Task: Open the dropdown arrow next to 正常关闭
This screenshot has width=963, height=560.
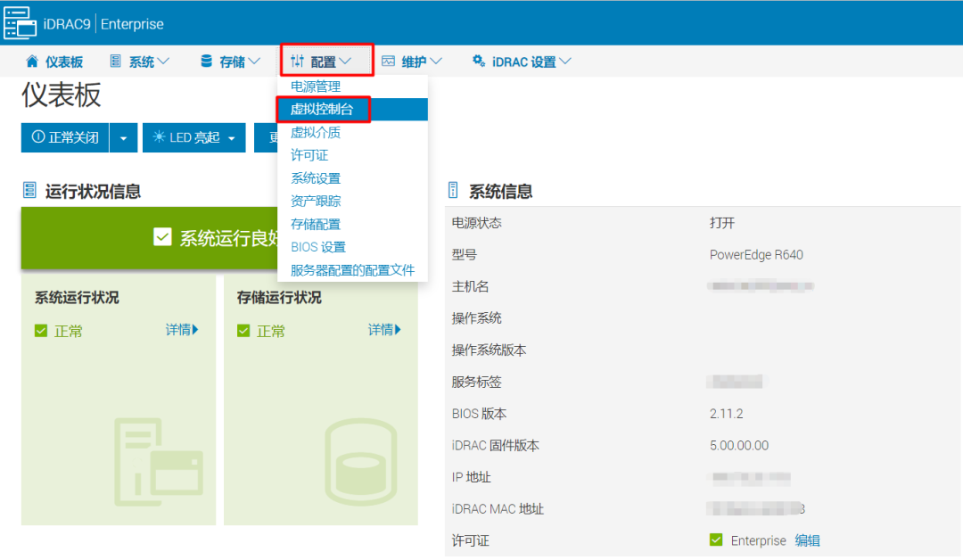Action: (123, 137)
